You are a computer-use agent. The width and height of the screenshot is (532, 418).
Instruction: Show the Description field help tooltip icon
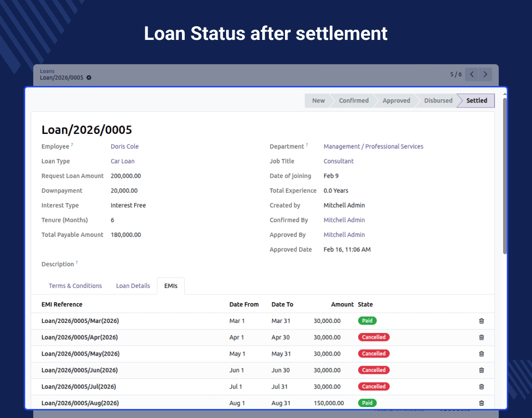tap(76, 263)
